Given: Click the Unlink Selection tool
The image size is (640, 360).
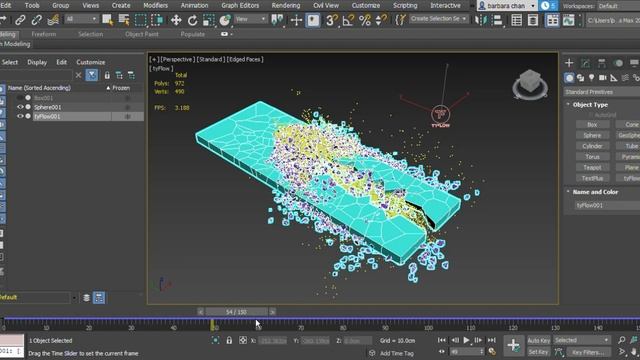Looking at the screenshot, I should 37,20.
